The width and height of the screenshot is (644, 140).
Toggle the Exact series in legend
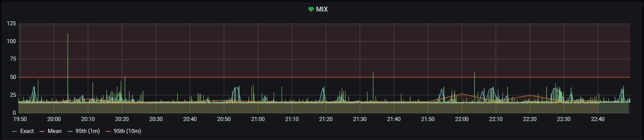coord(27,131)
